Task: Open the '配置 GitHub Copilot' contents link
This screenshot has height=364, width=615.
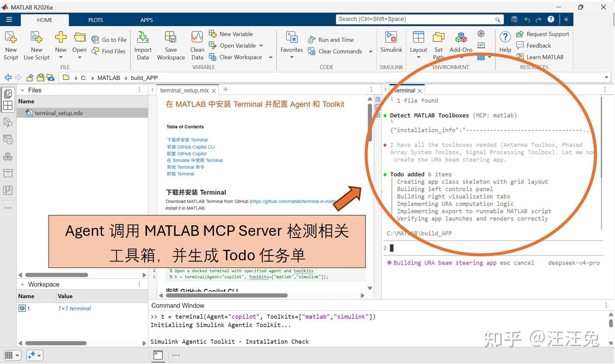Action: [x=186, y=154]
